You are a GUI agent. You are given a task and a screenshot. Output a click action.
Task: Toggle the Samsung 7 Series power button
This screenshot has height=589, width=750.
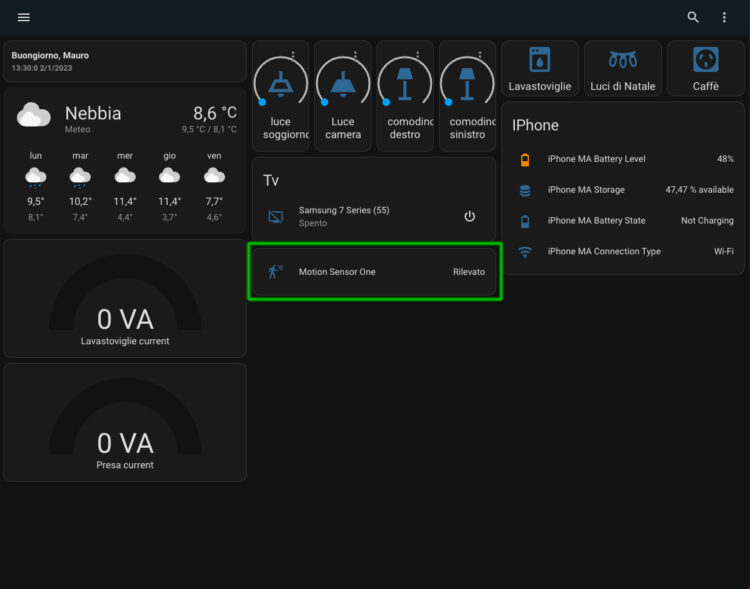pyautogui.click(x=469, y=217)
